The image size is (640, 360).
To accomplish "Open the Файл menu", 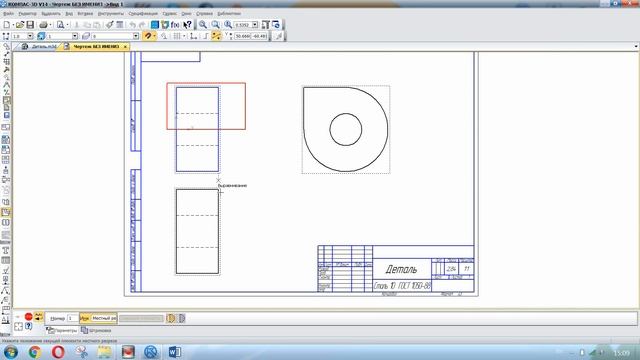I will click(8, 13).
